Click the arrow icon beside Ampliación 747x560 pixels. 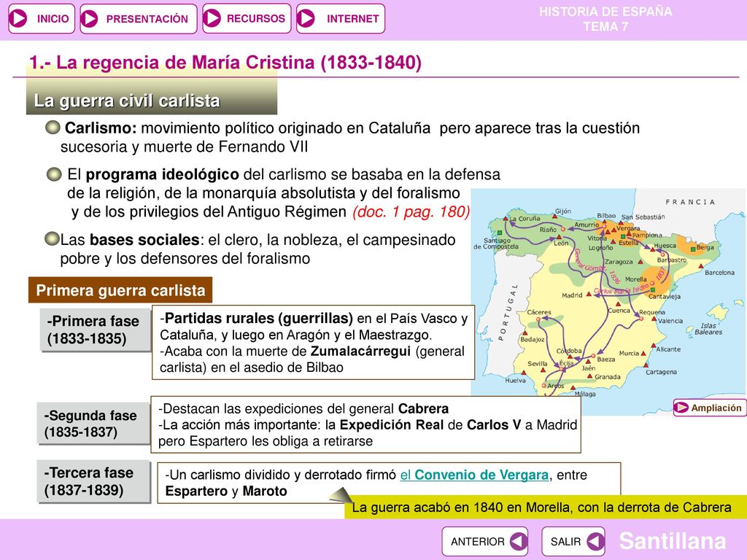pos(682,408)
